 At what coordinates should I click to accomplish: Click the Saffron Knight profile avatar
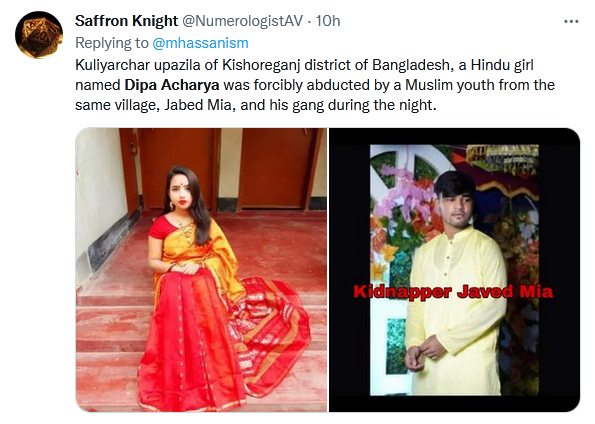(x=39, y=35)
